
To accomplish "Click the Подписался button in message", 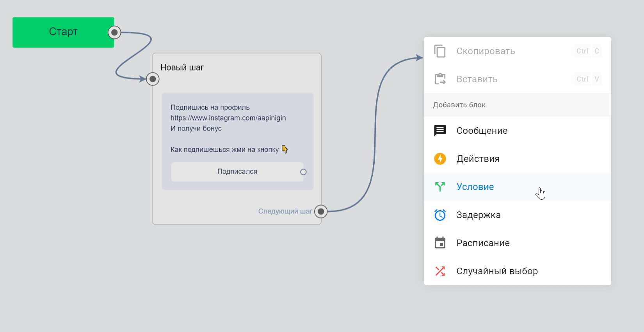I will pos(237,172).
